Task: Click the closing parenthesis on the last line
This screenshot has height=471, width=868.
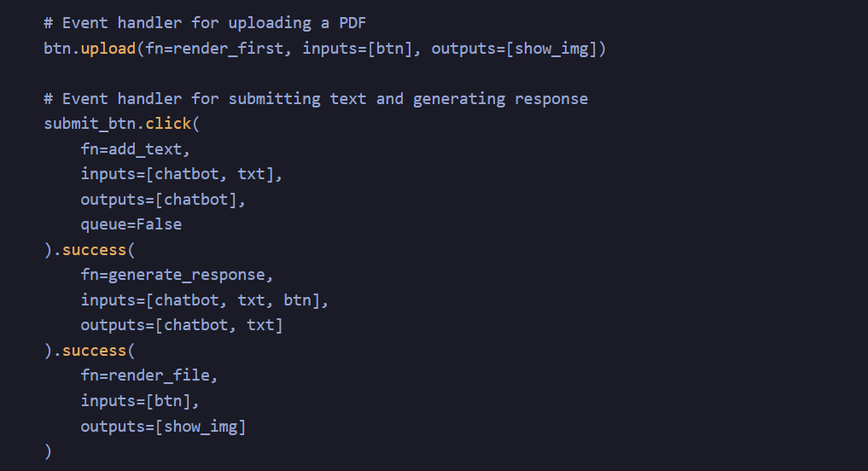Action: 48,451
